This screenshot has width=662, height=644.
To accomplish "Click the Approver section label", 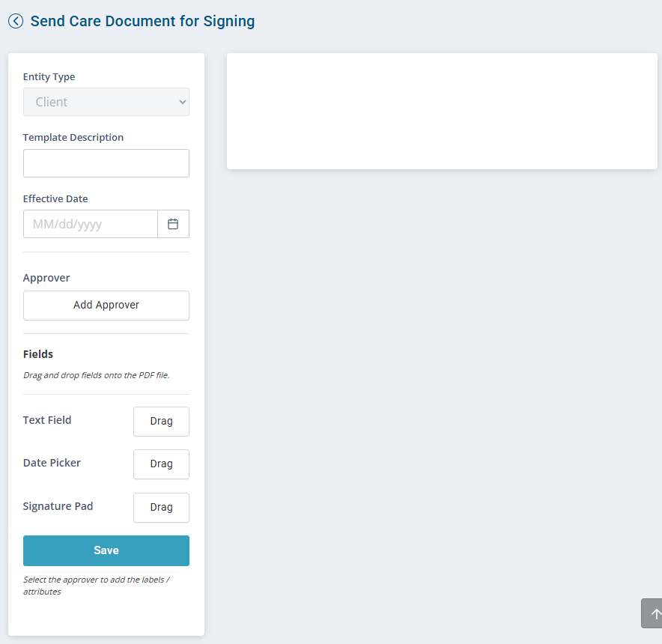I will click(46, 278).
